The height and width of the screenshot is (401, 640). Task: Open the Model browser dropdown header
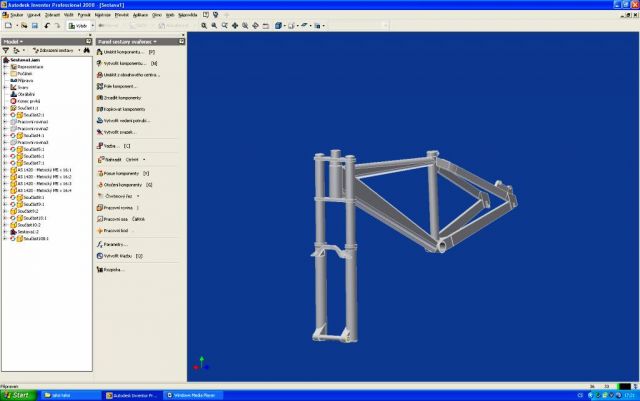click(20, 41)
